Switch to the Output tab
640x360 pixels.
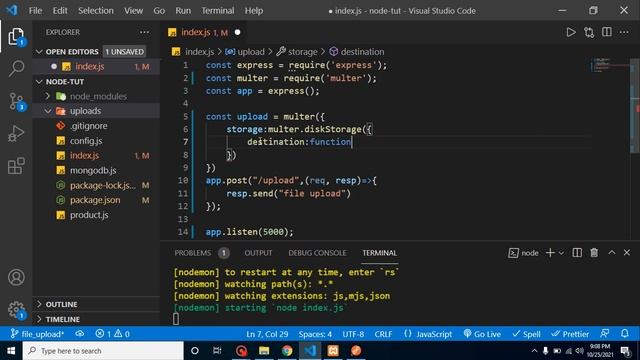[258, 253]
